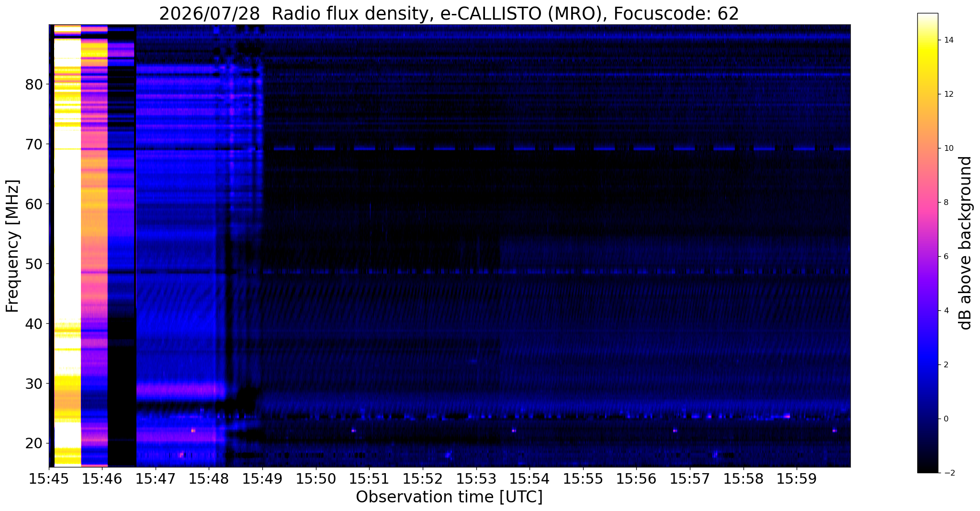This screenshot has height=511, width=980.
Task: Click the 50 MHz frequency tick label
Action: click(34, 263)
